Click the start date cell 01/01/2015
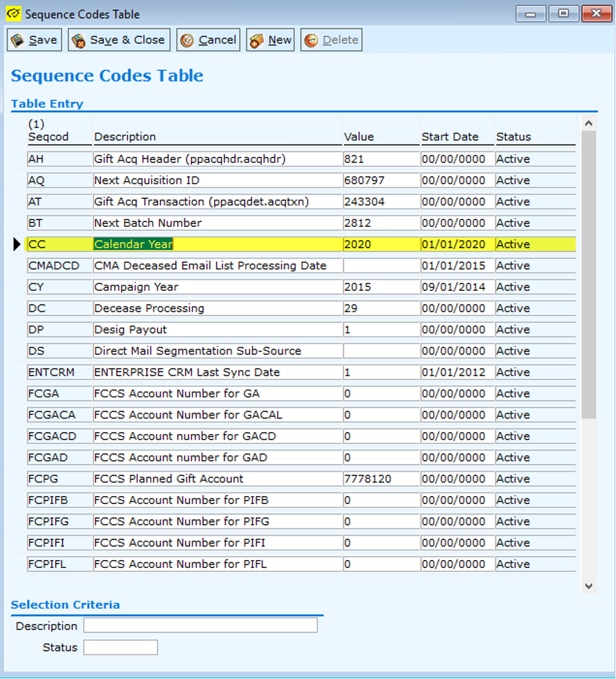Screen dimensions: 616x679 457,265
